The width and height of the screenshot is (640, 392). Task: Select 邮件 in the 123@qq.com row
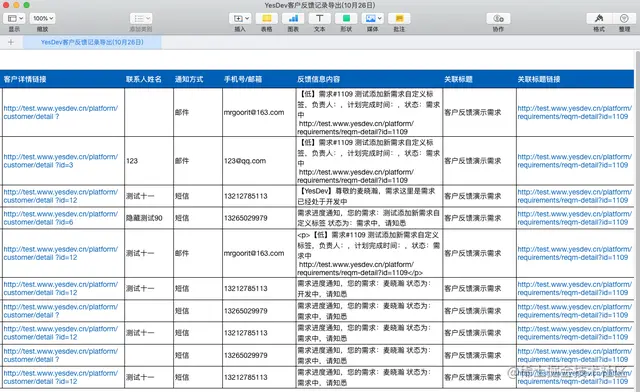[x=198, y=161]
